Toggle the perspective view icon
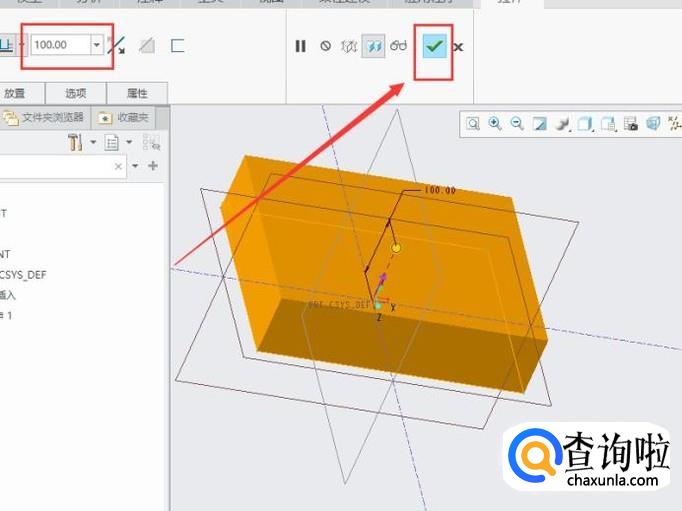Image resolution: width=682 pixels, height=511 pixels. (x=653, y=124)
